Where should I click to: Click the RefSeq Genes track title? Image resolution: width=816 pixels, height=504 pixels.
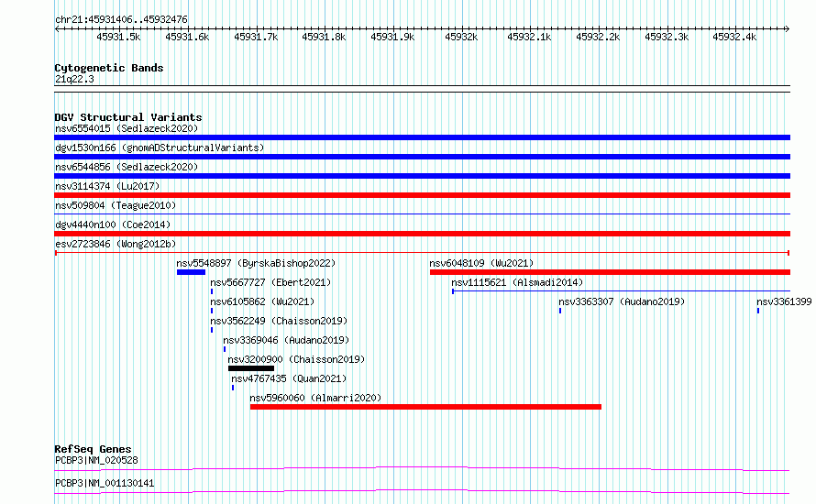point(94,449)
